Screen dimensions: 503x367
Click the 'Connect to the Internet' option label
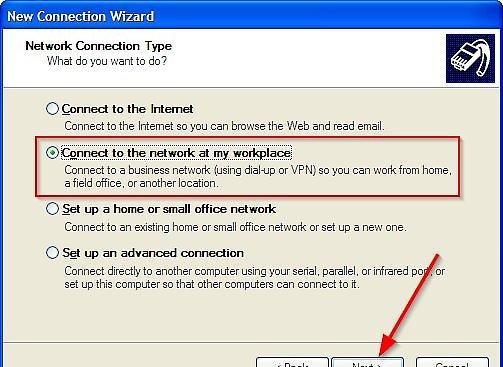tap(127, 109)
